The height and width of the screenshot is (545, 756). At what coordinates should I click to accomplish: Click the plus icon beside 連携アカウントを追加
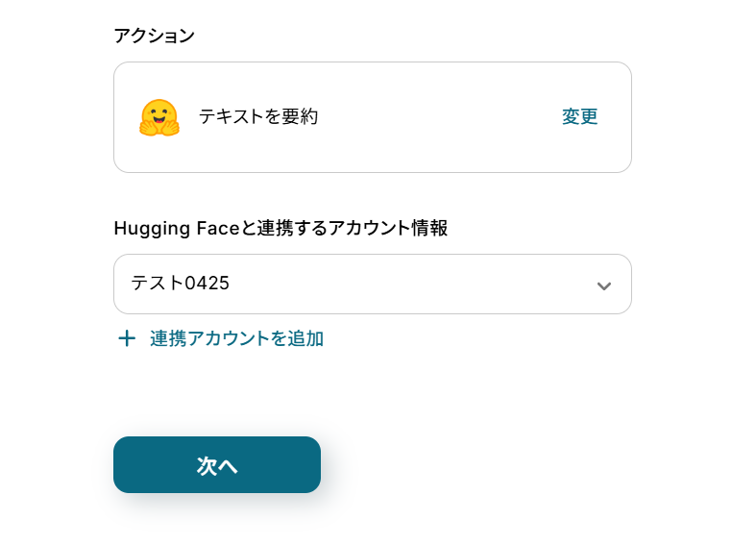coord(126,338)
